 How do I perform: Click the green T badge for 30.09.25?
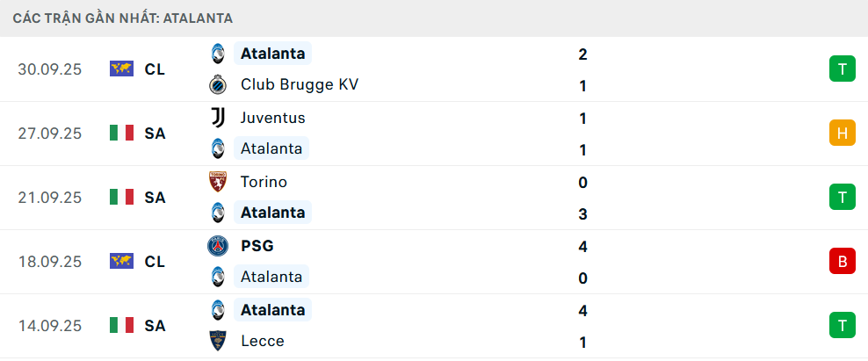click(842, 69)
